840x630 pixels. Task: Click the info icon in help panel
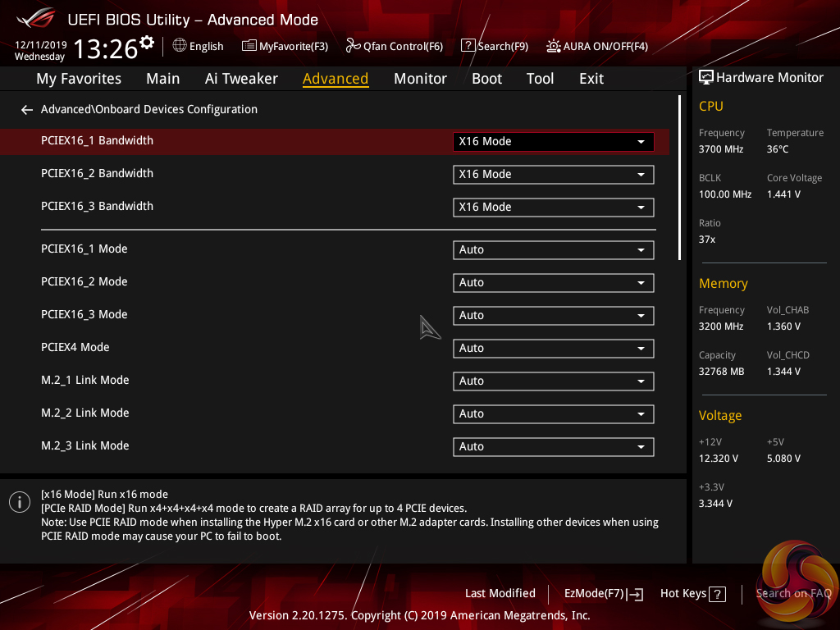click(20, 502)
